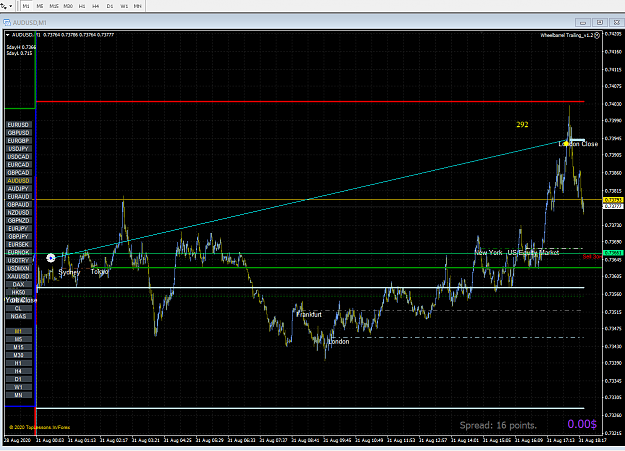Switch chart to GBPNZD symbol button
625x451 pixels.
coord(18,221)
